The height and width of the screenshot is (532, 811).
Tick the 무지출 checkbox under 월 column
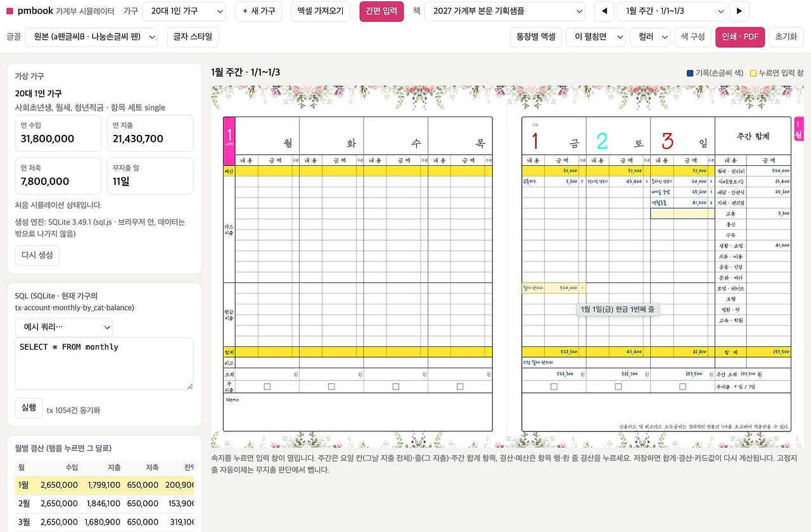coord(267,386)
